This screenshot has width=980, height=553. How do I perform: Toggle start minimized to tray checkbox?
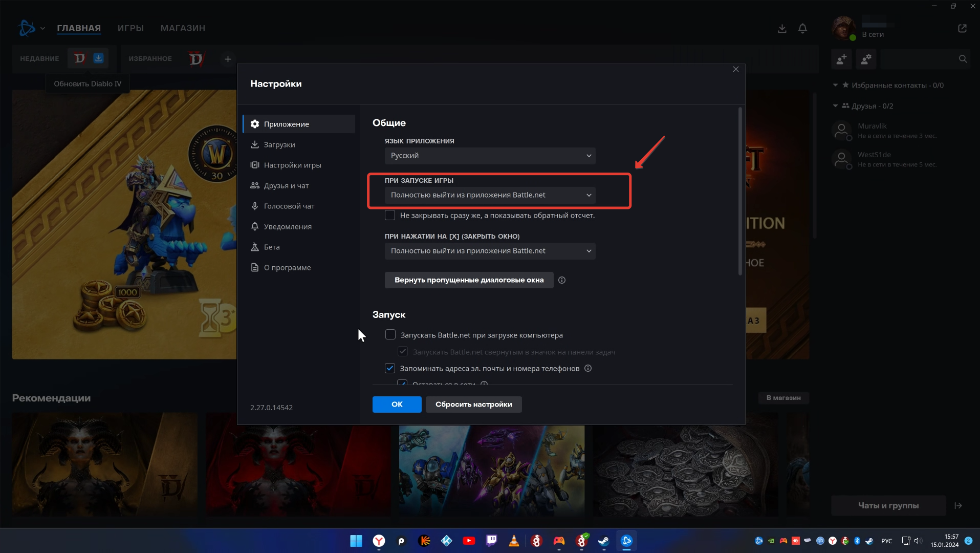click(x=403, y=352)
